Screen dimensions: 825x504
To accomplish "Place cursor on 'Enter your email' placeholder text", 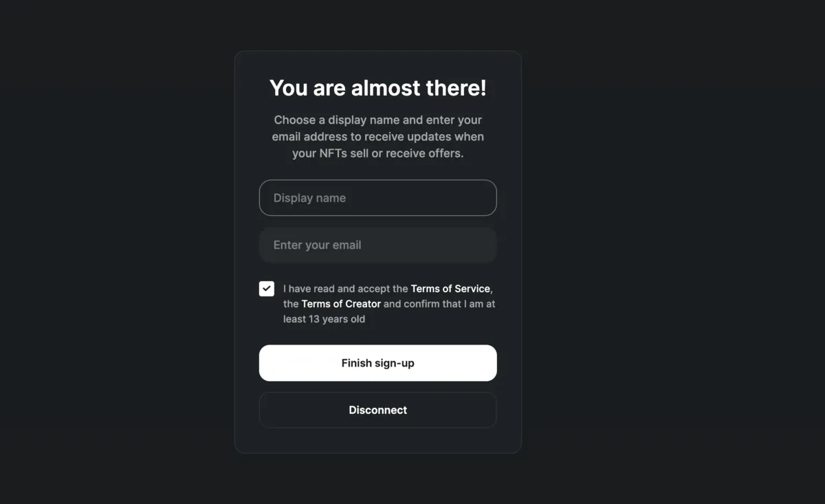I will (x=317, y=245).
